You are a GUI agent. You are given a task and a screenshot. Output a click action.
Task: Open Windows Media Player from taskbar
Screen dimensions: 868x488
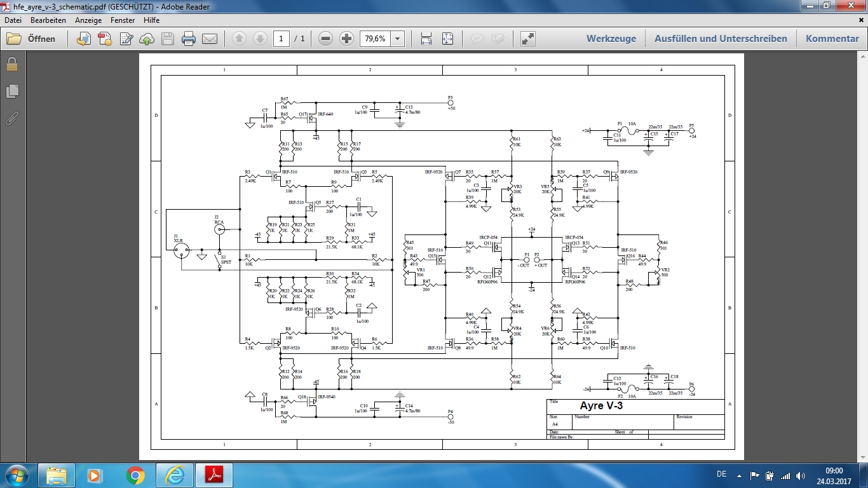coord(94,475)
